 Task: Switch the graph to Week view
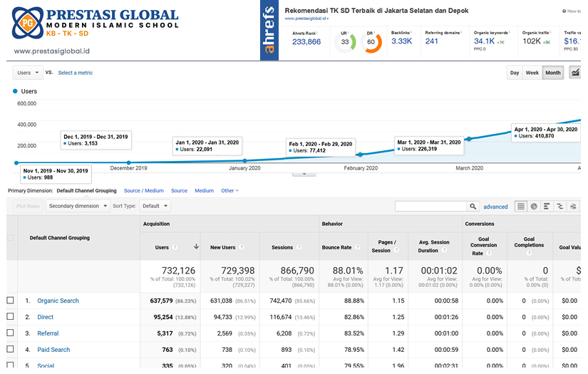pos(532,73)
